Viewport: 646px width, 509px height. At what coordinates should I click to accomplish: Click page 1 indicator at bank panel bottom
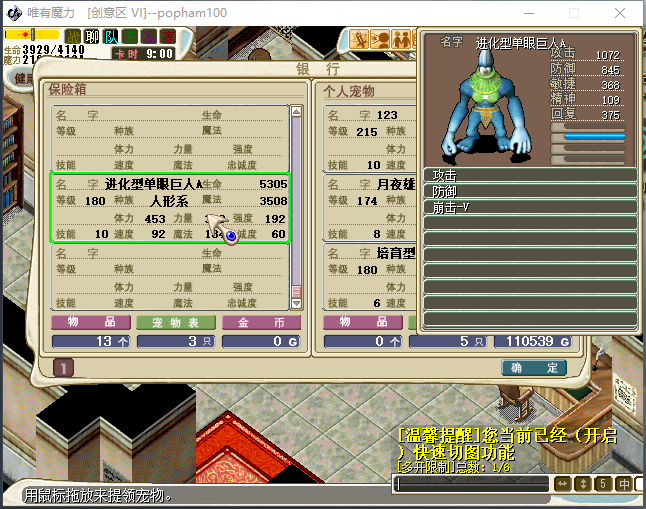(x=62, y=369)
